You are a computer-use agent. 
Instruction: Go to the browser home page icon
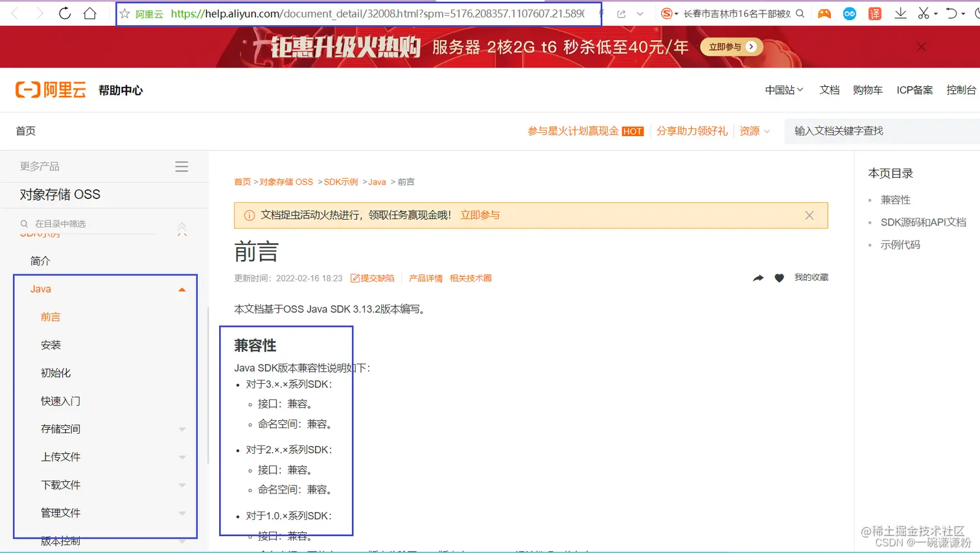[90, 13]
